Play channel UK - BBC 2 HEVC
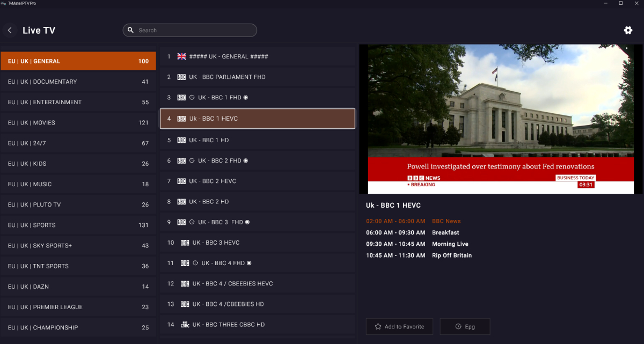644x344 pixels. tap(258, 181)
